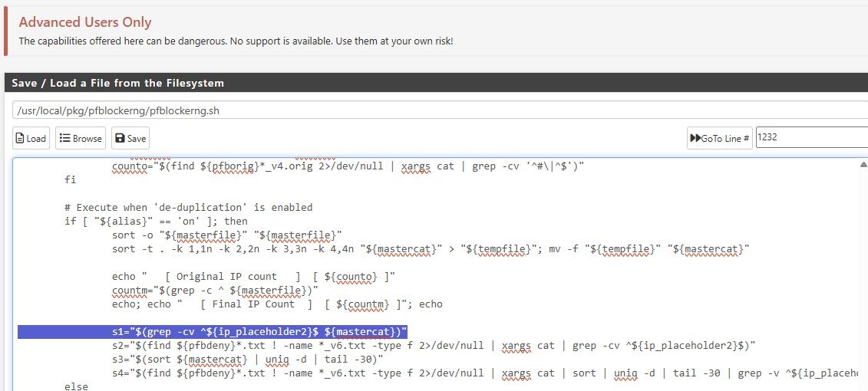
Task: Click the 'sort -t . -k 1,1n' line
Action: [x=430, y=248]
